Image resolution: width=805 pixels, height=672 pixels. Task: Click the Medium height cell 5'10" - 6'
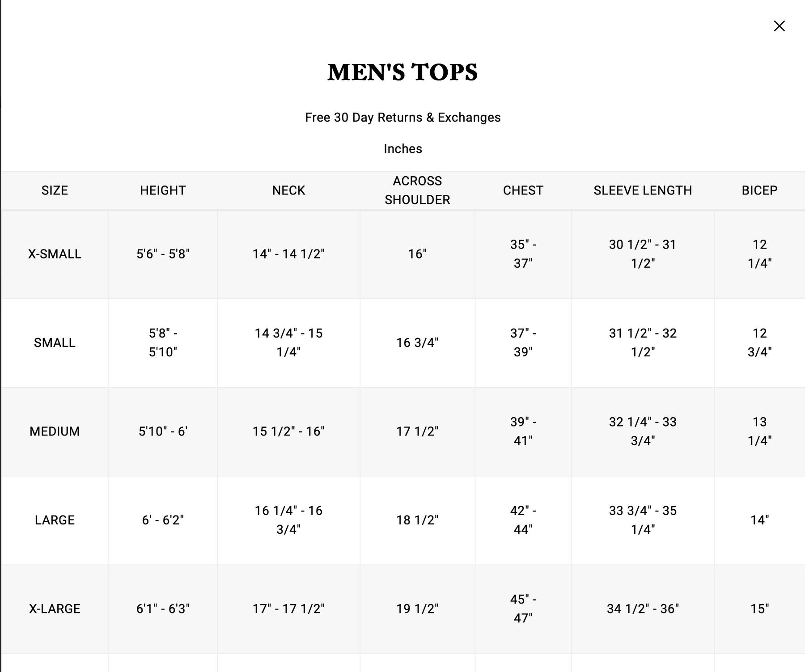[x=163, y=431]
